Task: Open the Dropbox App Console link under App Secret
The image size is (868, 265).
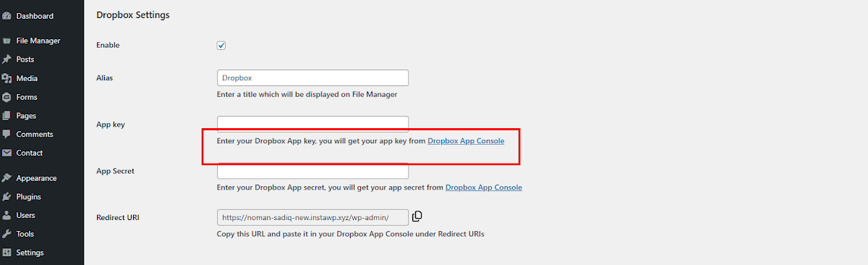Action: (x=484, y=187)
